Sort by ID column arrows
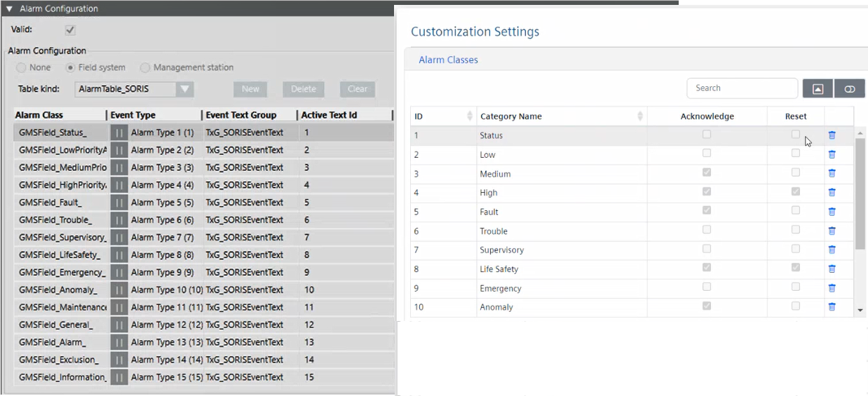Screen dimensions: 868x396 click(469, 116)
